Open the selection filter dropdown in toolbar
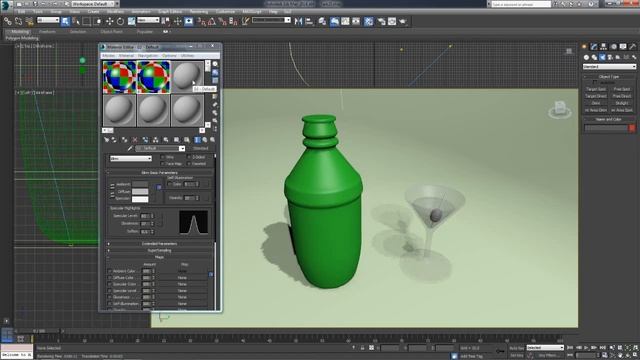The image size is (640, 360). [48, 20]
